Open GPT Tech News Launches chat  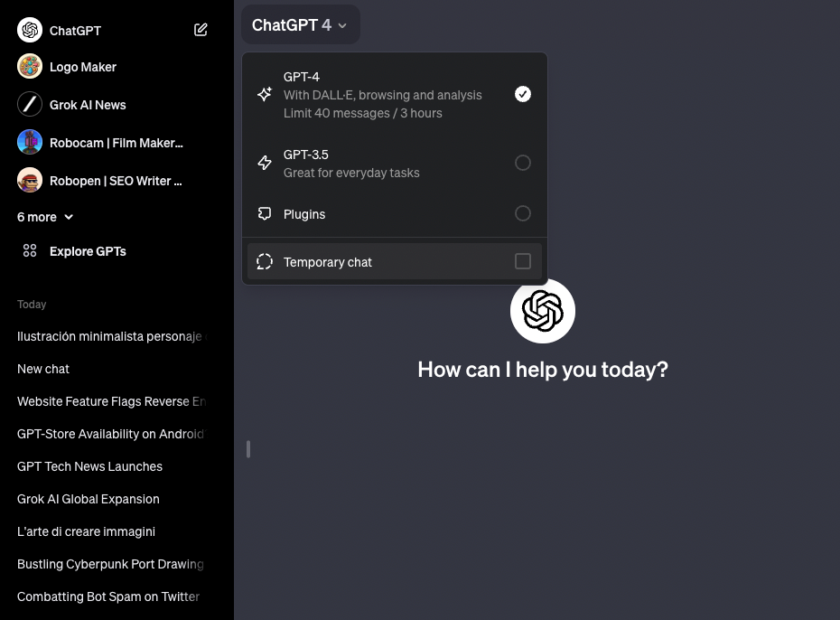(x=90, y=466)
